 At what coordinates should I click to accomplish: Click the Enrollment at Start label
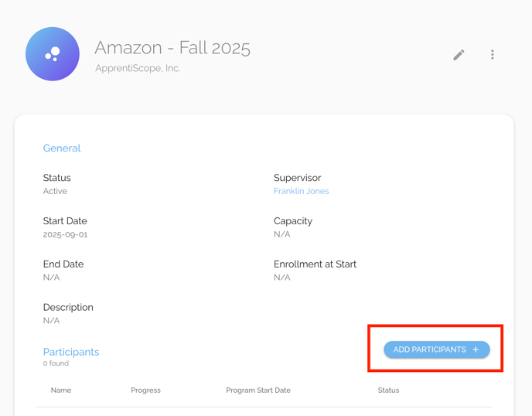pyautogui.click(x=315, y=264)
